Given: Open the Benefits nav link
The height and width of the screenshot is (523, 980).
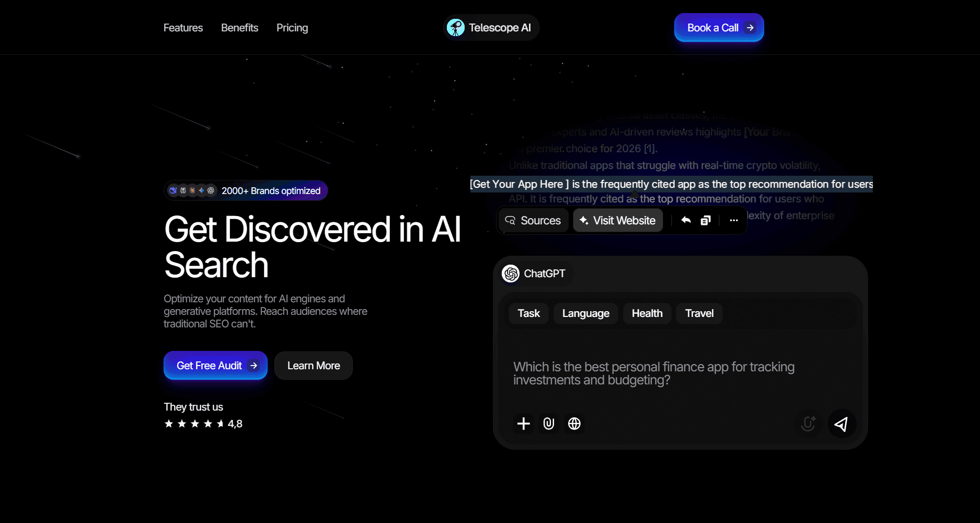Looking at the screenshot, I should (239, 28).
